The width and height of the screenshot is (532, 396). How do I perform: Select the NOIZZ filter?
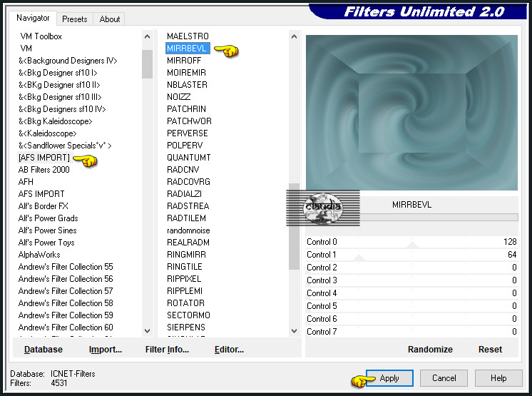[x=179, y=97]
